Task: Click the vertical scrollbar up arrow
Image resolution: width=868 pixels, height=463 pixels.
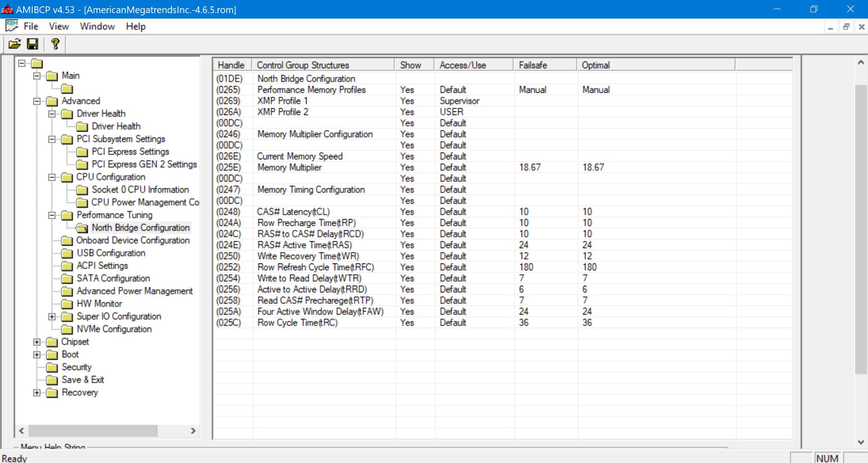Action: (x=861, y=63)
